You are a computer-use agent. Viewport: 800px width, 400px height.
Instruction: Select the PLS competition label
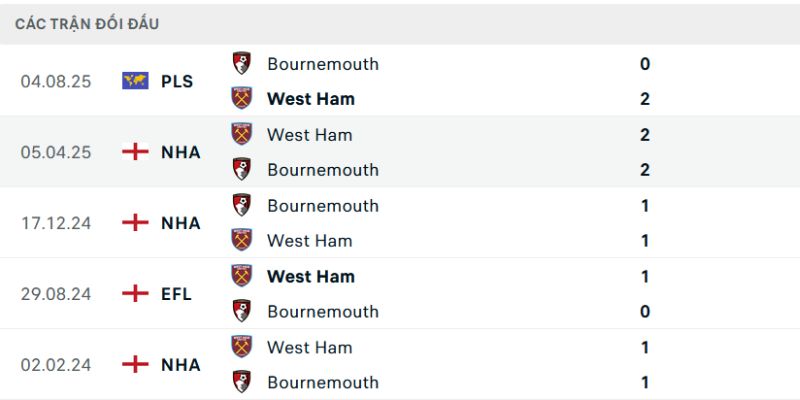tap(177, 81)
